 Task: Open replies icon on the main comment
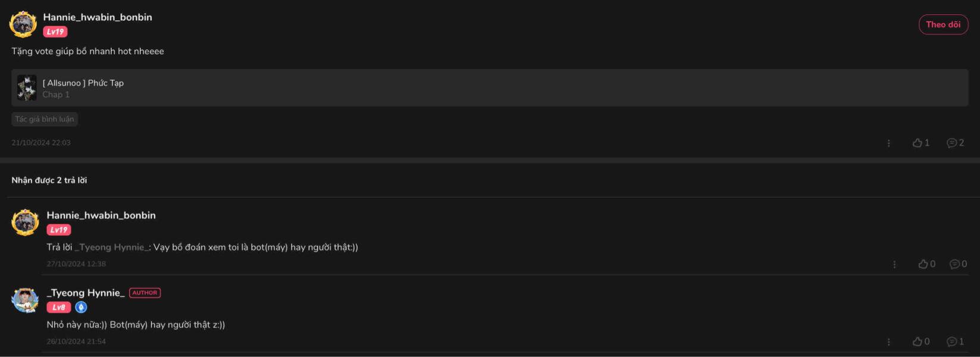pos(955,143)
